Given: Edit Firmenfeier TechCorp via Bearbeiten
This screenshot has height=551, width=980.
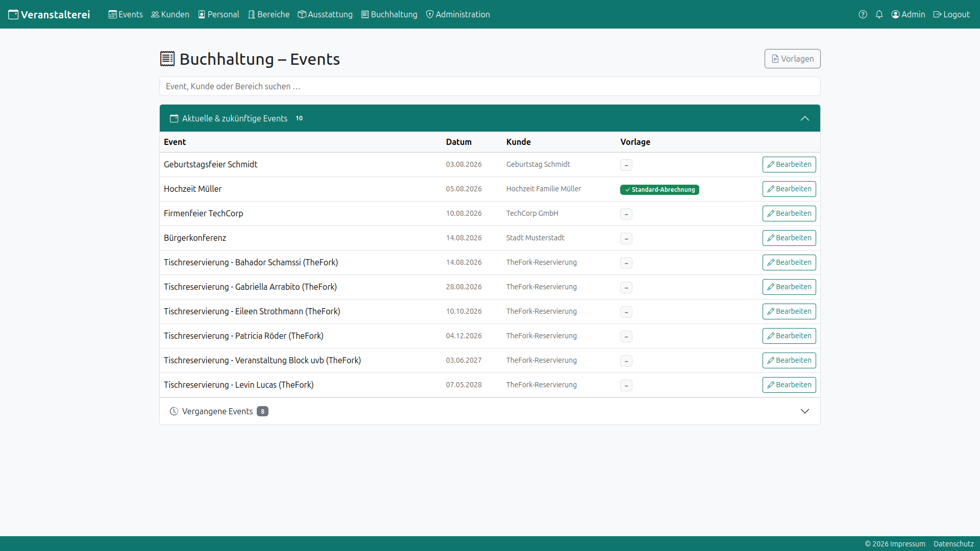Looking at the screenshot, I should pos(789,213).
